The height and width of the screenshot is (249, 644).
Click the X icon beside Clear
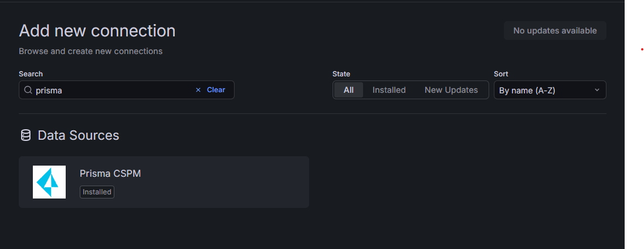198,90
